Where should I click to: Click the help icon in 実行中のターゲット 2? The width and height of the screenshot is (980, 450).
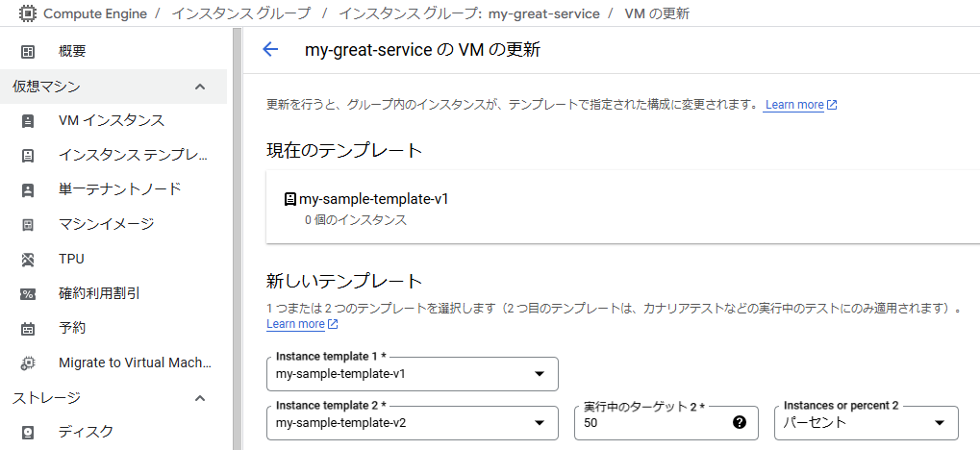[x=740, y=422]
